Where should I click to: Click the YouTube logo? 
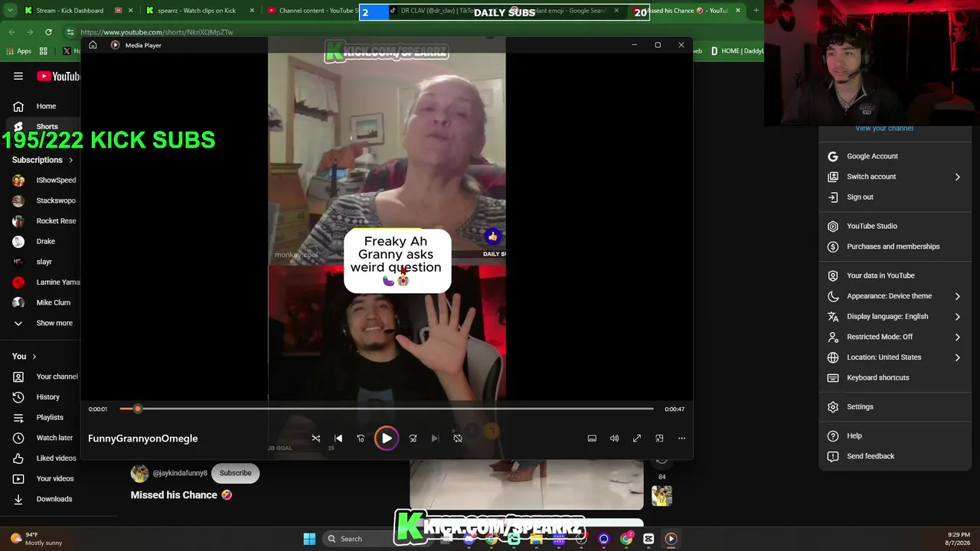58,76
